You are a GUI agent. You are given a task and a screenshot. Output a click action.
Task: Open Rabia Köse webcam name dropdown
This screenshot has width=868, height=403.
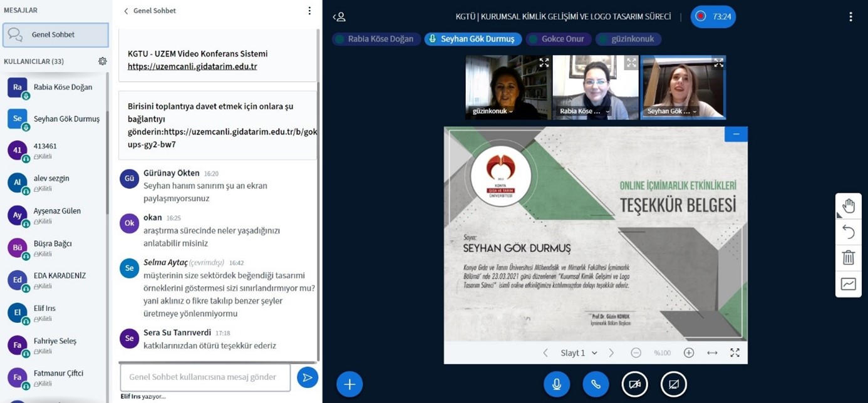[x=584, y=111]
